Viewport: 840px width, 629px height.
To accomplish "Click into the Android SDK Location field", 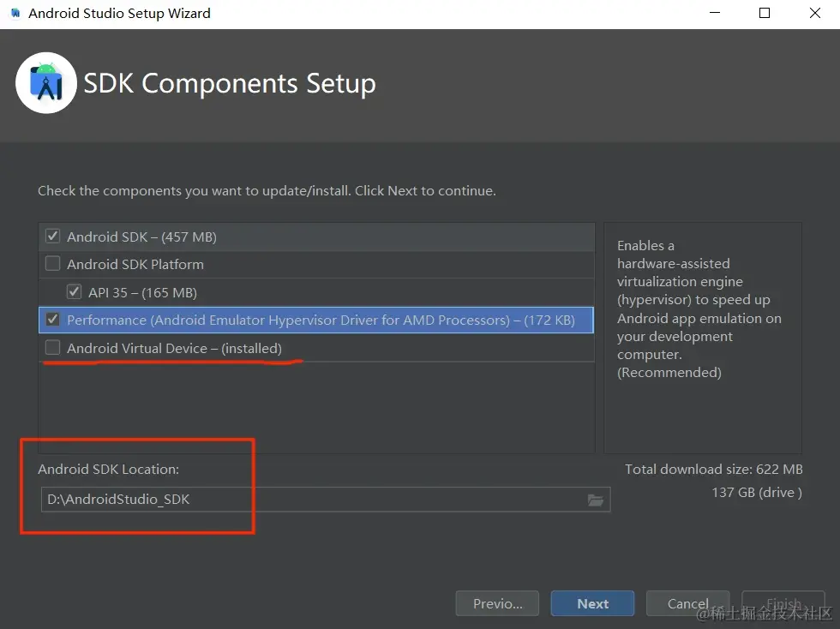I will (x=326, y=500).
